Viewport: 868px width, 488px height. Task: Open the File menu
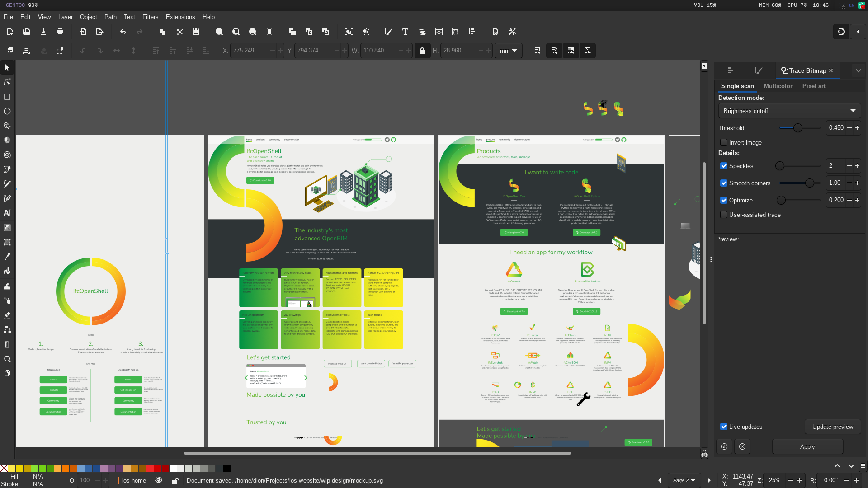(x=8, y=17)
